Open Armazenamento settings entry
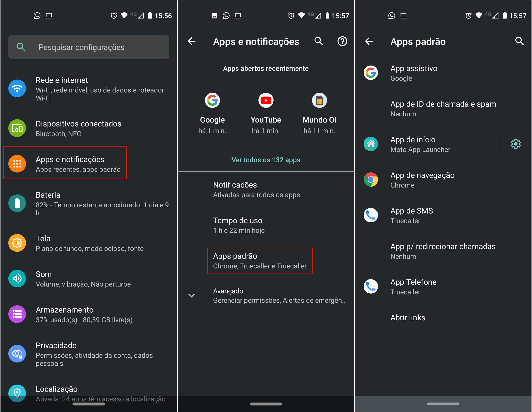532x412 pixels. (89, 314)
